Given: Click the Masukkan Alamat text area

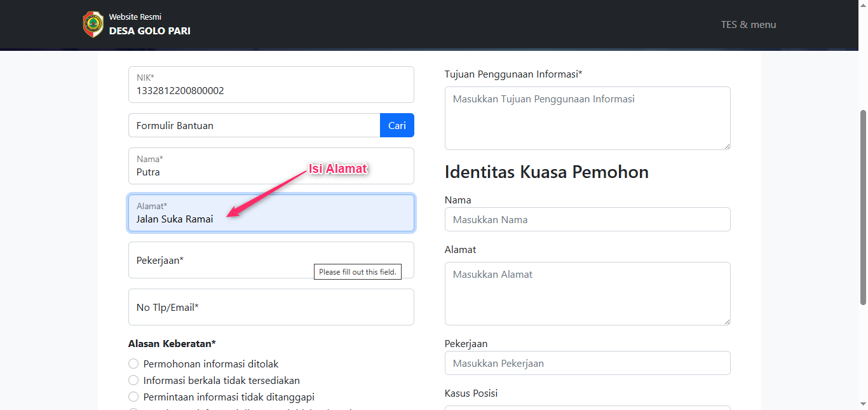Looking at the screenshot, I should 588,294.
